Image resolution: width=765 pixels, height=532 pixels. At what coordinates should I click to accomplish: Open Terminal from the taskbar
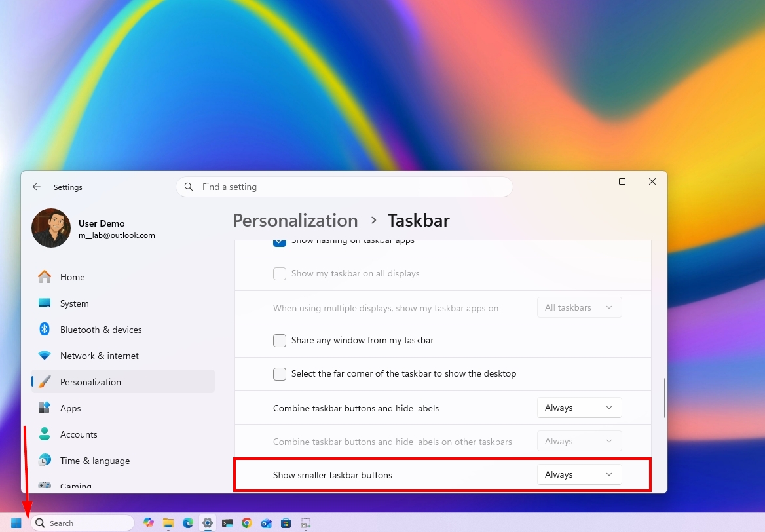tap(227, 523)
